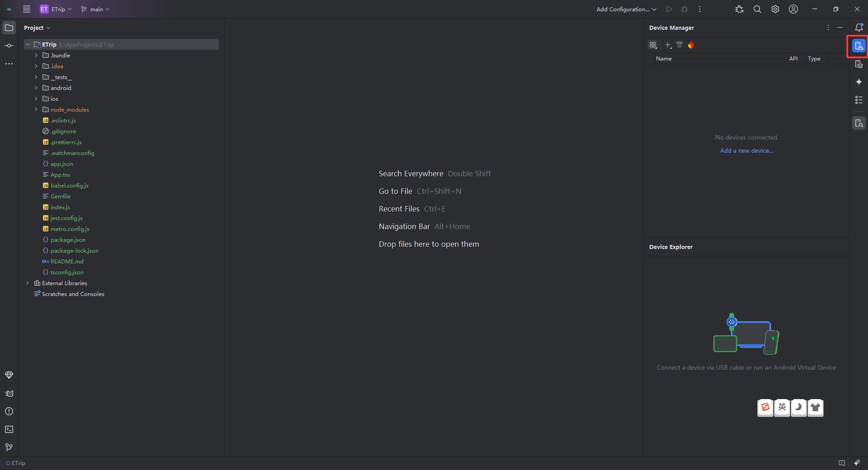The height and width of the screenshot is (470, 868).
Task: Toggle Sogou input English mode button
Action: 782,408
